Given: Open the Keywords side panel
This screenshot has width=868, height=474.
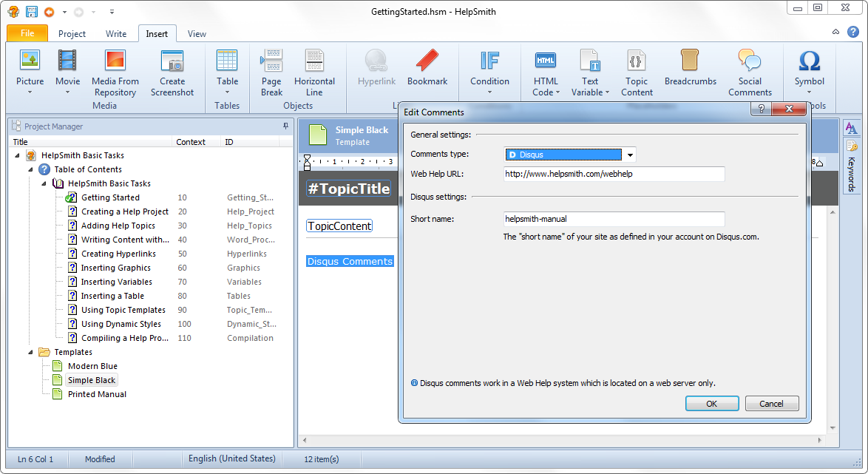Looking at the screenshot, I should pyautogui.click(x=852, y=166).
